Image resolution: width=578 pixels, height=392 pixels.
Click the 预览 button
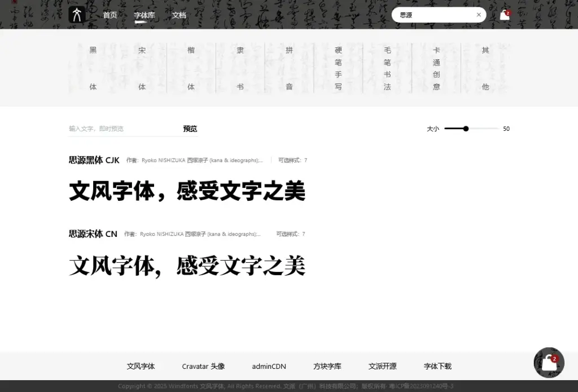click(x=190, y=129)
